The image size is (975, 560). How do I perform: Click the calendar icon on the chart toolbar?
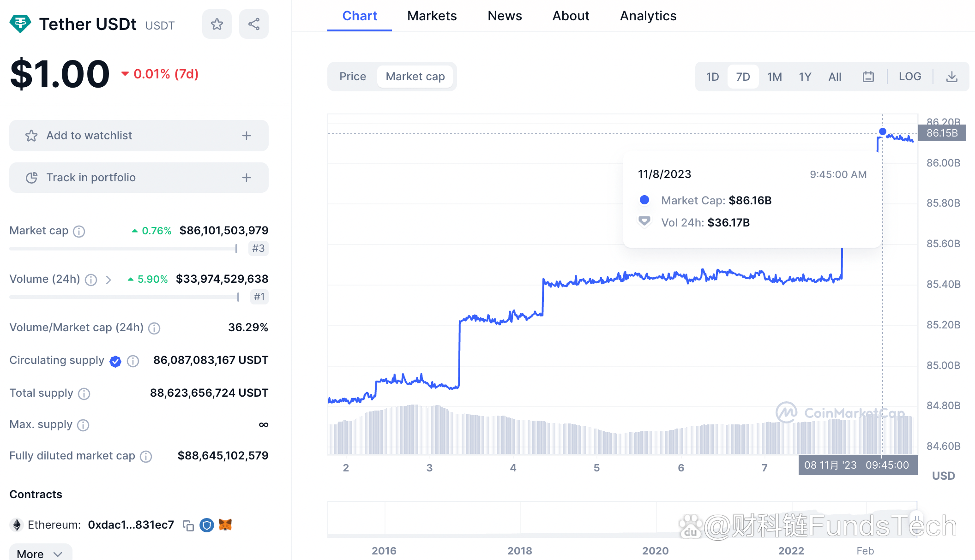point(868,76)
